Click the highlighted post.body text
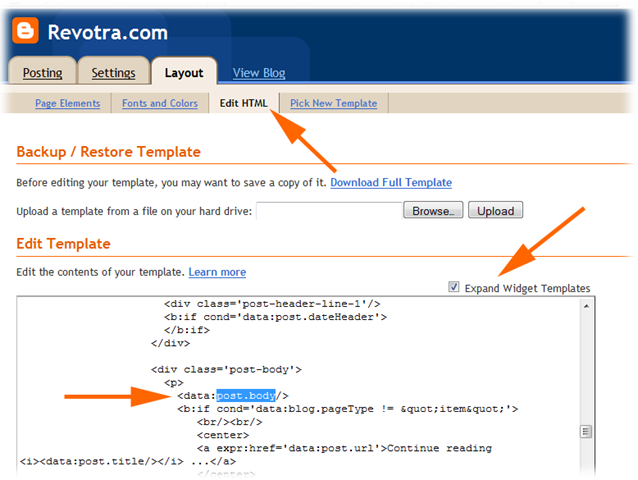Screen dimensions: 638x480 pyautogui.click(x=246, y=395)
